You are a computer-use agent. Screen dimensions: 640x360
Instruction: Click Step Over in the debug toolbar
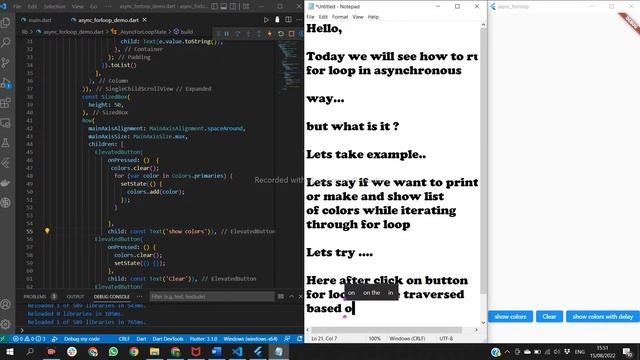click(238, 34)
